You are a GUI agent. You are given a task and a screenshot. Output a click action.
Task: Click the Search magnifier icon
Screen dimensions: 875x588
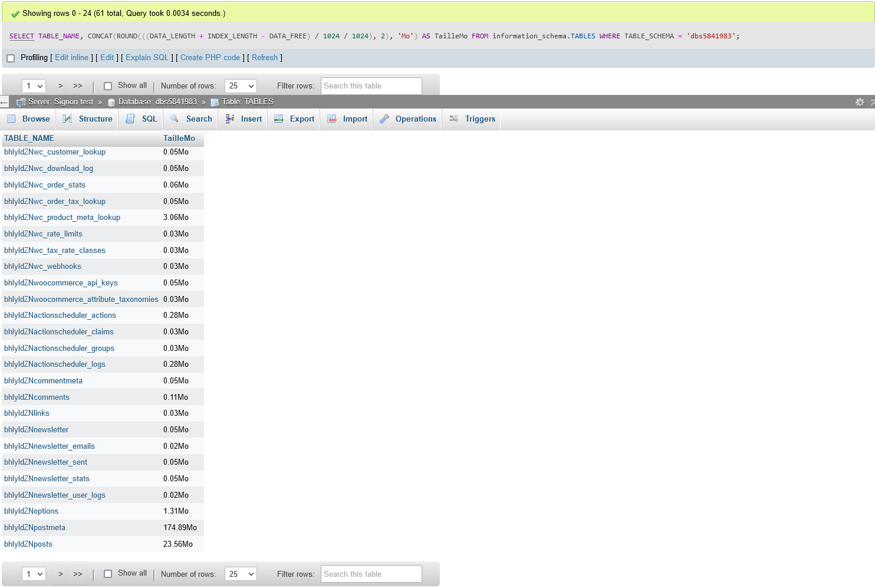pos(175,119)
